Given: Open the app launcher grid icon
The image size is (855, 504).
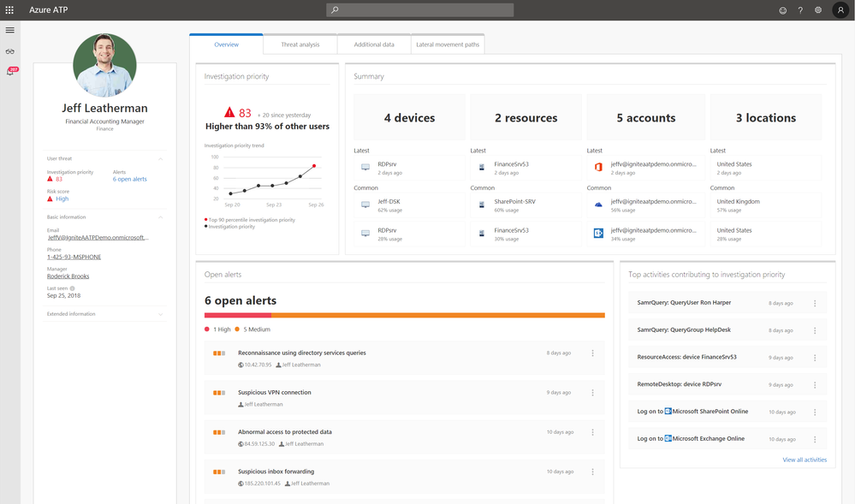Looking at the screenshot, I should [9, 9].
